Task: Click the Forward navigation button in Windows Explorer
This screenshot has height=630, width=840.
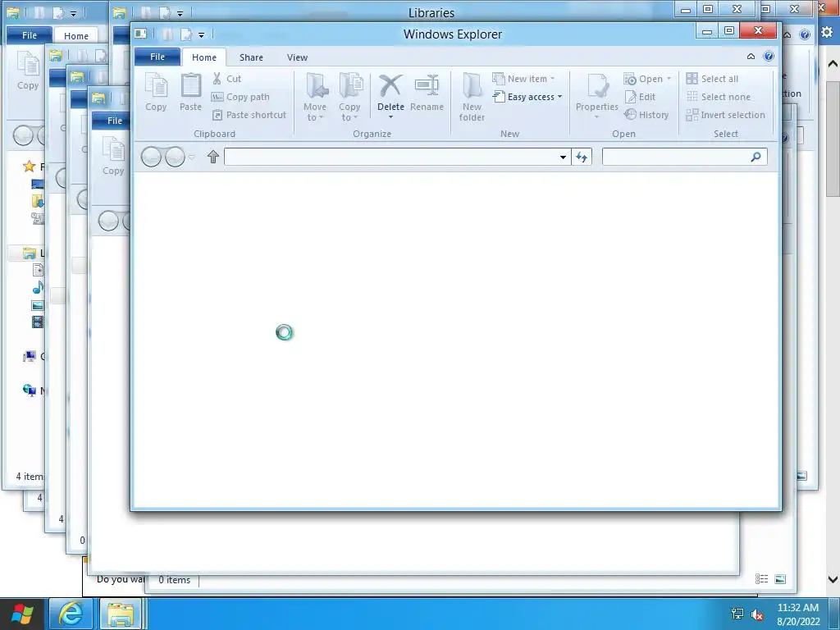Action: point(176,157)
